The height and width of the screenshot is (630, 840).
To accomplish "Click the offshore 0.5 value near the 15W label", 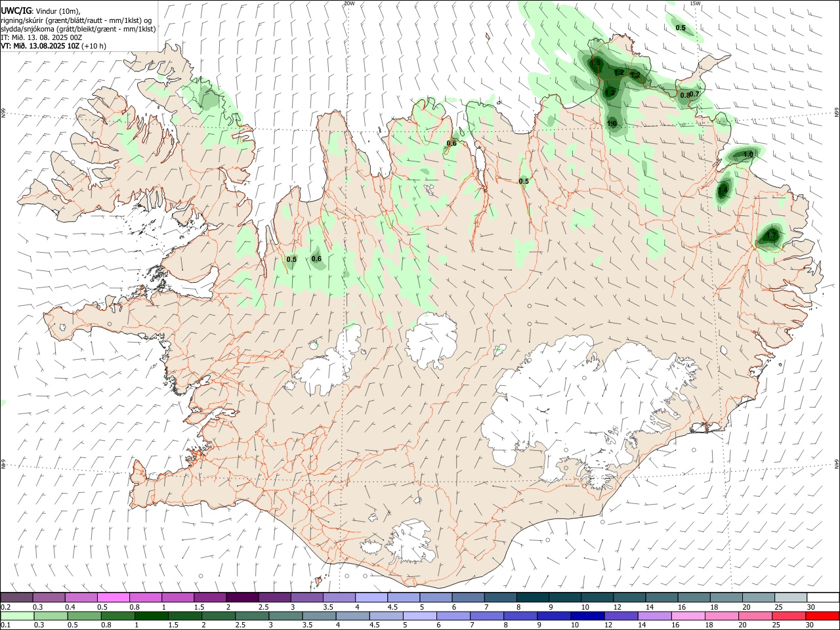I will click(x=681, y=28).
